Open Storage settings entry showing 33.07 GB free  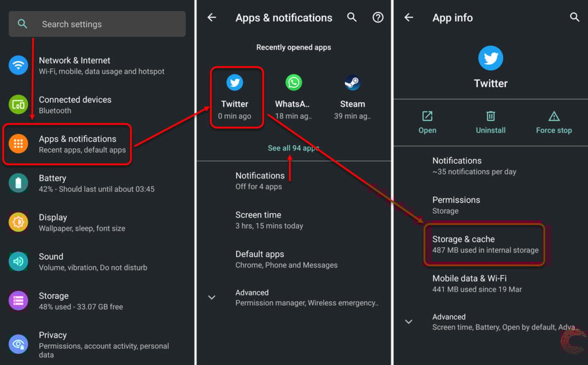pos(98,301)
